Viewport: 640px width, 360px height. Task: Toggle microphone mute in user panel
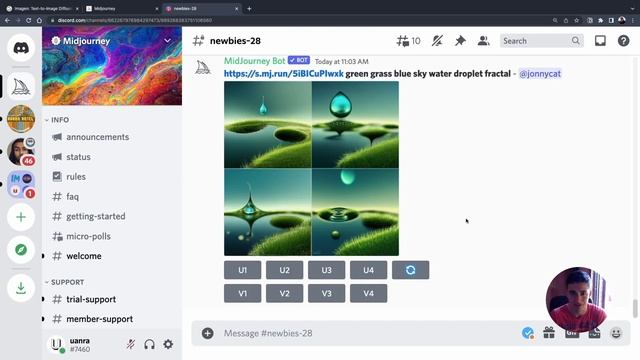(131, 344)
